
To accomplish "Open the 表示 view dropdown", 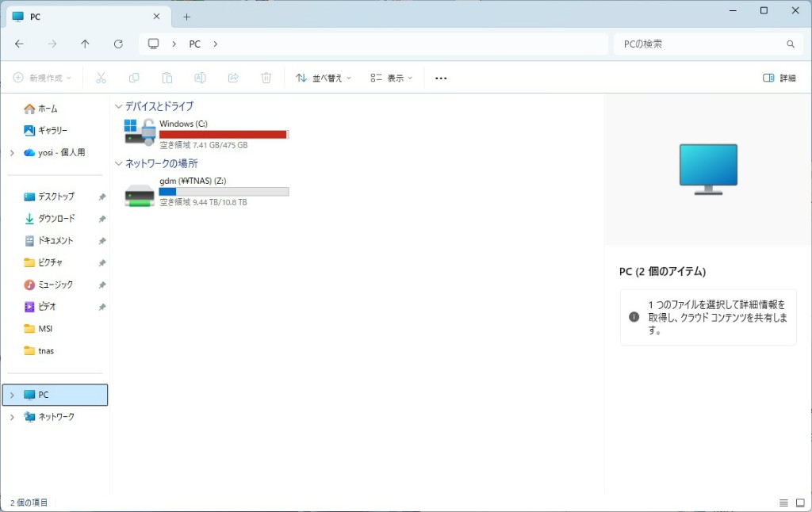I will pyautogui.click(x=392, y=78).
